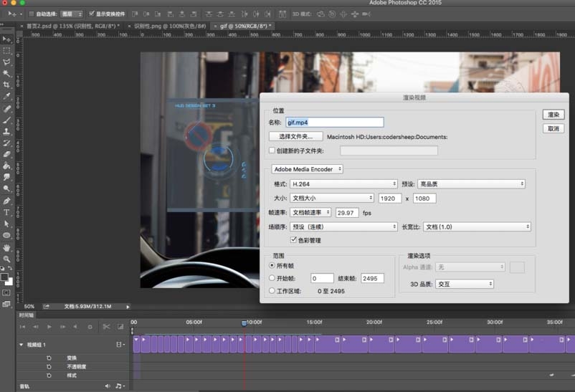Select the Type tool
Screen dimensions: 575x392
[6, 212]
